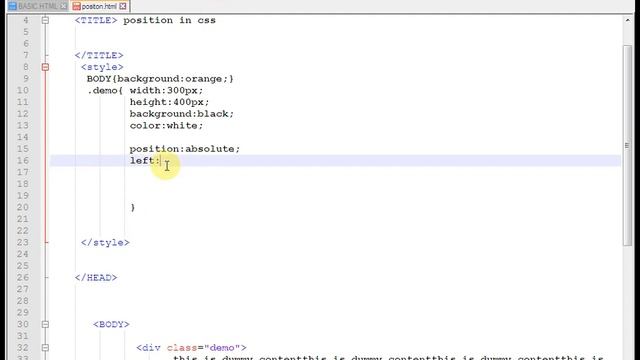This screenshot has height=360, width=640.
Task: Click the closing </style> tag
Action: [x=105, y=242]
